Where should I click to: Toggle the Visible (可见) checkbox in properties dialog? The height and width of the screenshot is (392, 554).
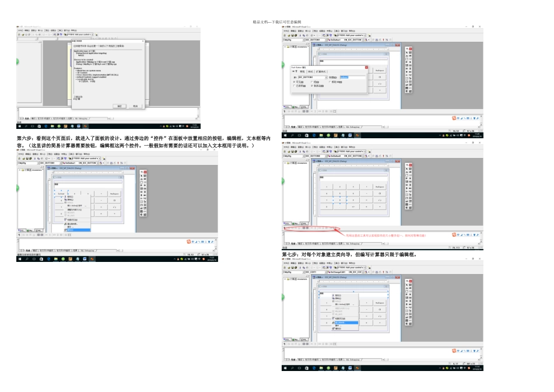[294, 82]
